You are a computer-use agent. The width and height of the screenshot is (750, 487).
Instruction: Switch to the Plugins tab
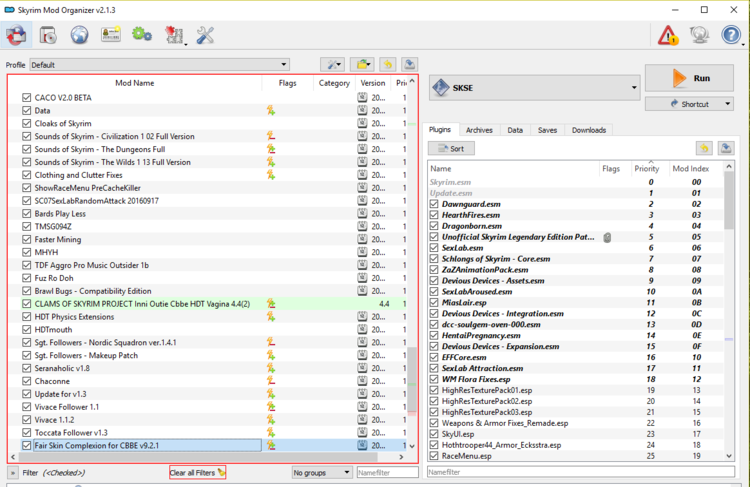tap(440, 130)
